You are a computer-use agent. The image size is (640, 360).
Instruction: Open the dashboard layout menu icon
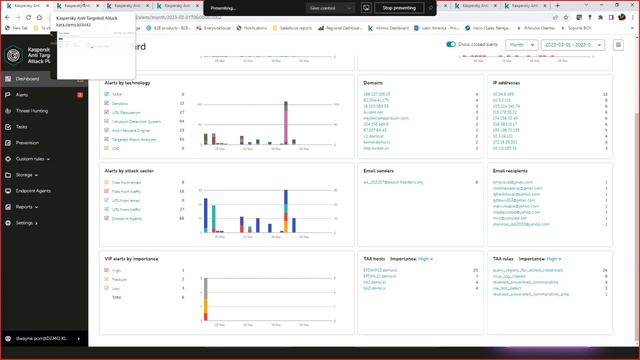click(x=618, y=45)
